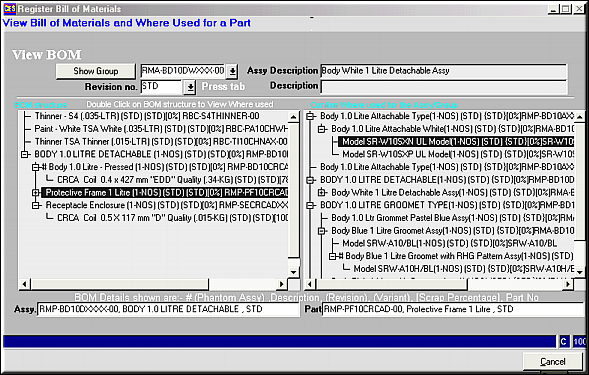Image resolution: width=589 pixels, height=375 pixels.
Task: Select Receptacle Enclosure tree row
Action: (167, 205)
